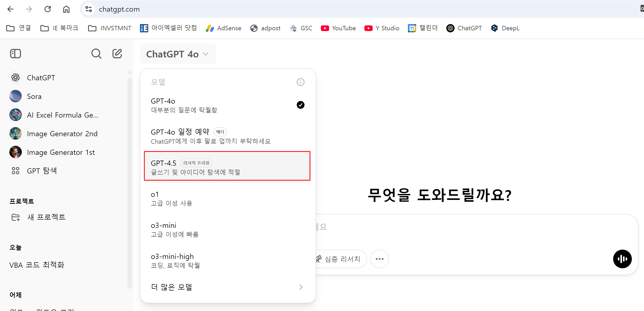Open the browser home page icon

tap(66, 9)
